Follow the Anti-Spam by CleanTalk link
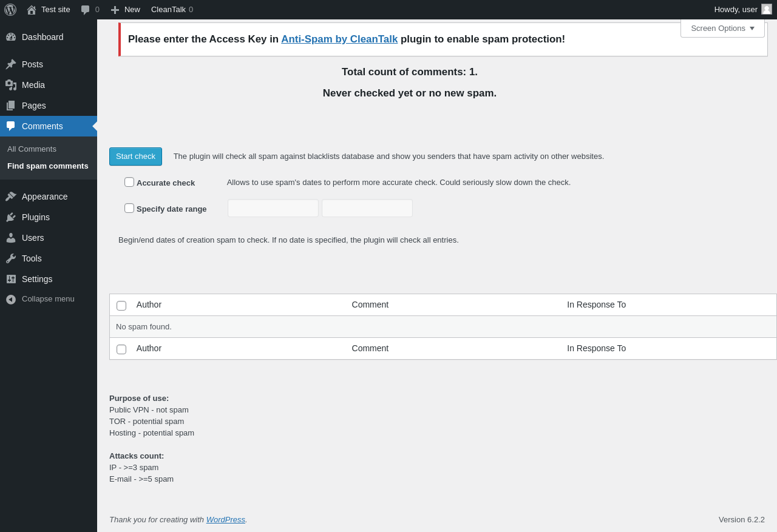This screenshot has height=532, width=777. (339, 39)
